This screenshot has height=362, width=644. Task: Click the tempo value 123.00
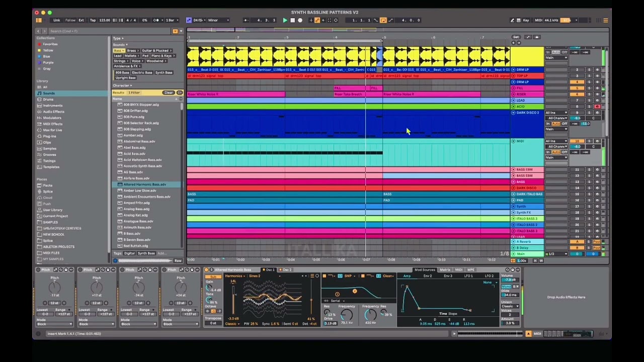[105, 20]
